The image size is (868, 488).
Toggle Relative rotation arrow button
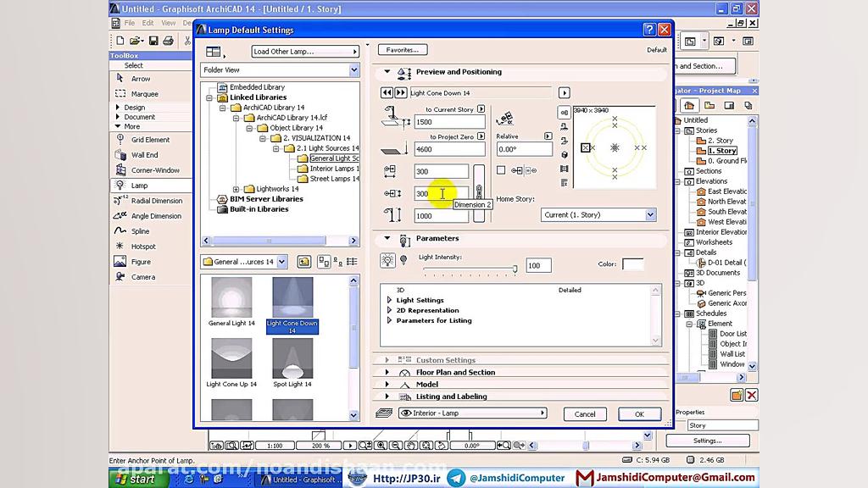(x=548, y=136)
